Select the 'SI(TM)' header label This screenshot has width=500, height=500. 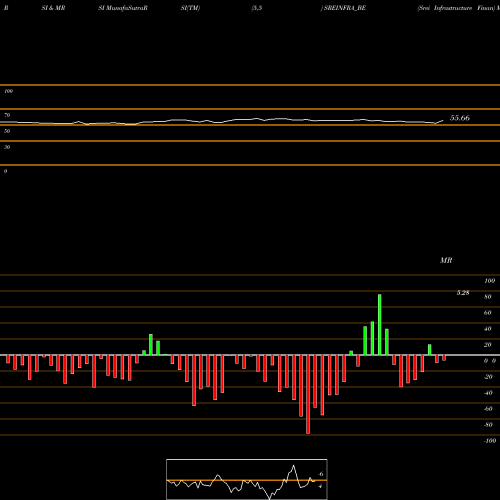[190, 8]
